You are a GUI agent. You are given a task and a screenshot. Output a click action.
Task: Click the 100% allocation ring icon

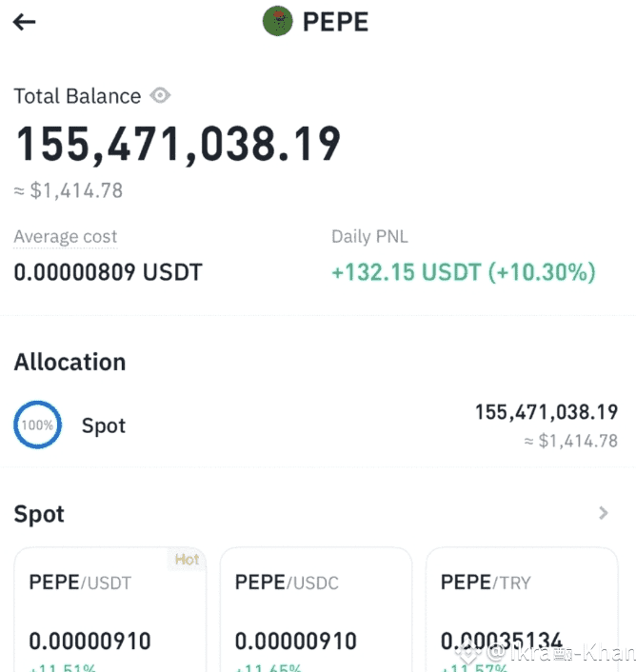38,425
